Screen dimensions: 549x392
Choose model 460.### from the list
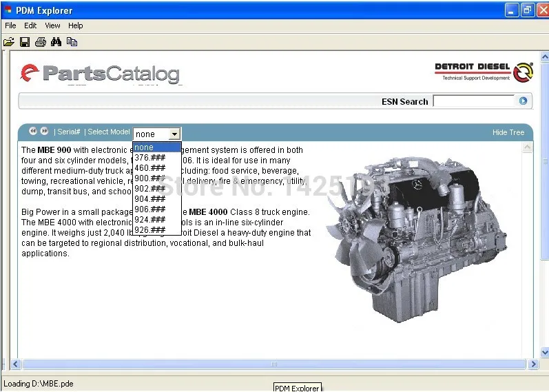(157, 168)
